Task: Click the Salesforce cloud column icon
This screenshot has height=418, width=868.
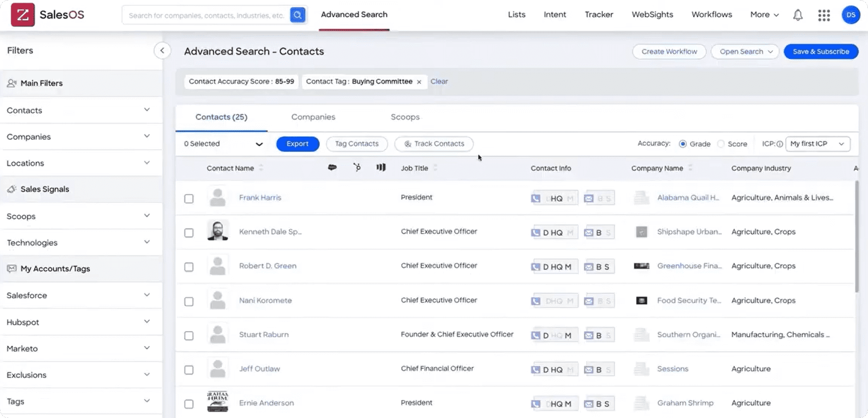Action: pyautogui.click(x=332, y=168)
